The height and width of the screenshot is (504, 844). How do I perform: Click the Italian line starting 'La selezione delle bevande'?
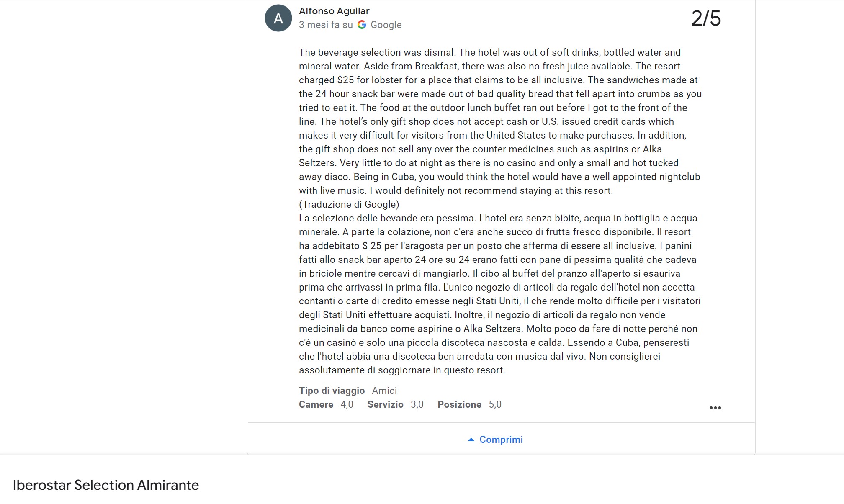(498, 218)
